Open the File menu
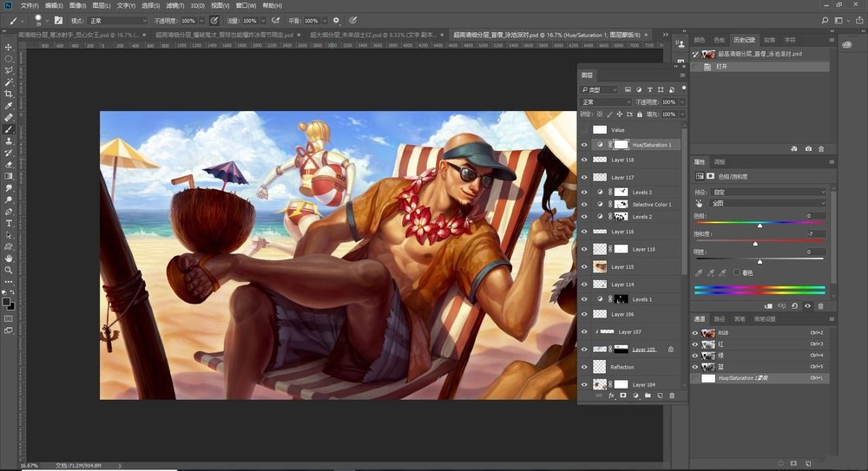The height and width of the screenshot is (471, 868). 30,5
